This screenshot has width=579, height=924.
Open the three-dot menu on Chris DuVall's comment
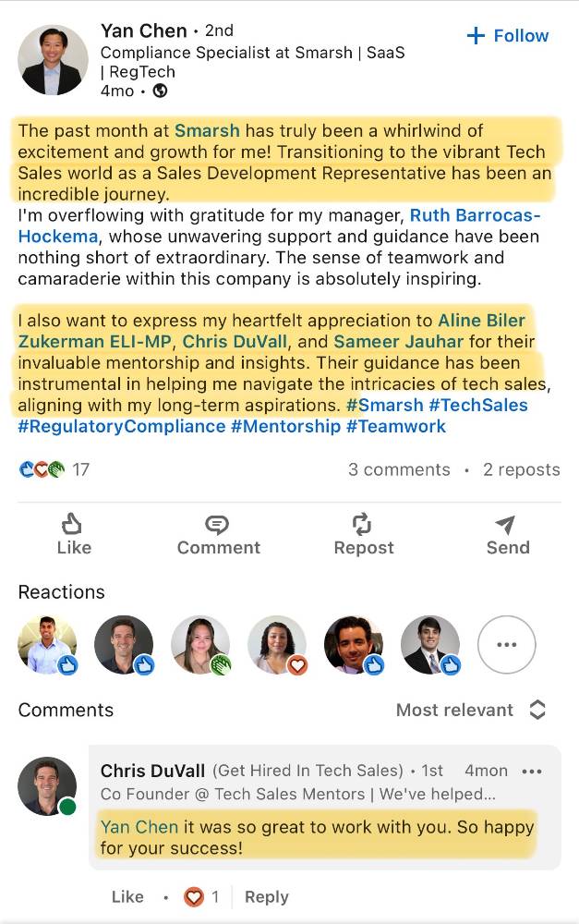pos(532,771)
